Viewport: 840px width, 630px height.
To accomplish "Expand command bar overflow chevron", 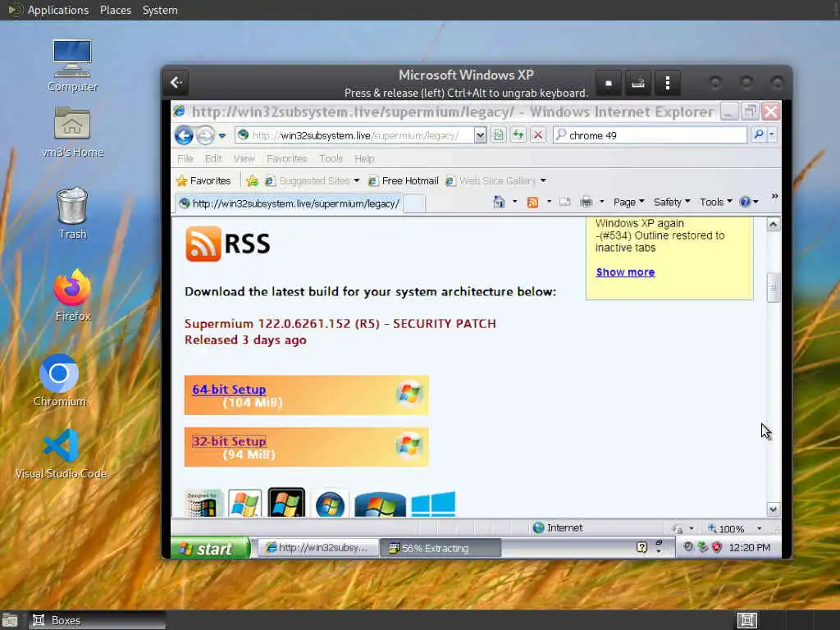I will [774, 197].
